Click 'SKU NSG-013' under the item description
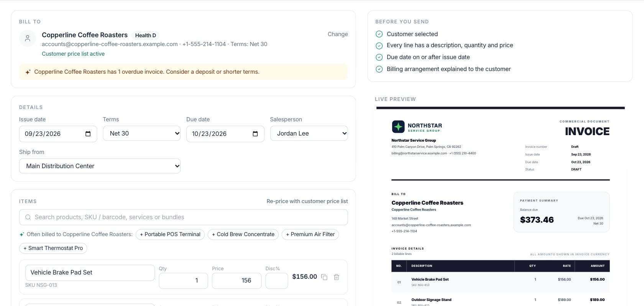 coord(41,285)
